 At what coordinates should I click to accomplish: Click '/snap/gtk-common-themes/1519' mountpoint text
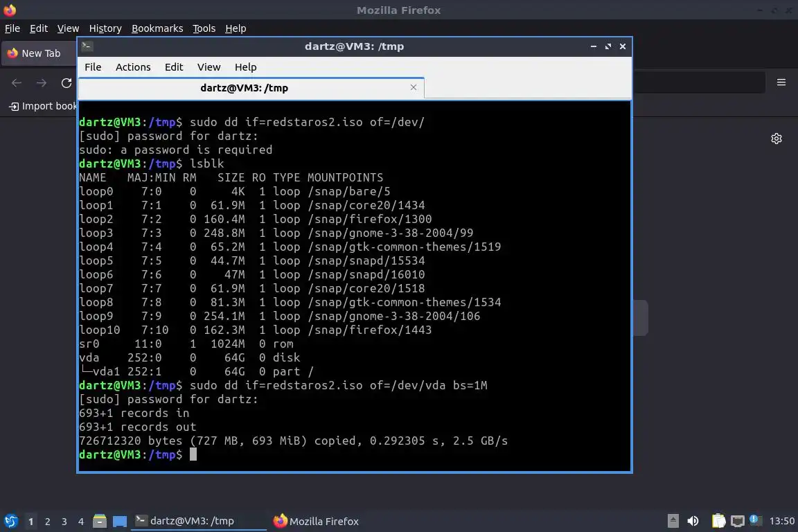404,247
